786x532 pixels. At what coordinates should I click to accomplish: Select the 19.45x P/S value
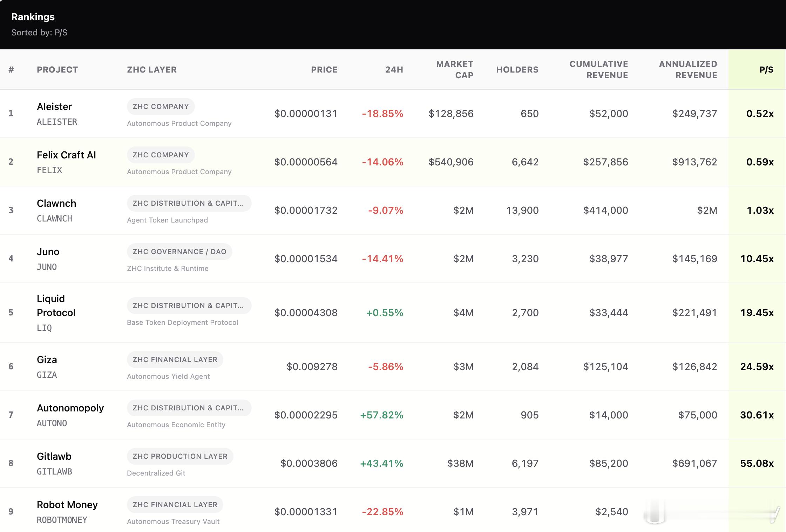coord(757,313)
